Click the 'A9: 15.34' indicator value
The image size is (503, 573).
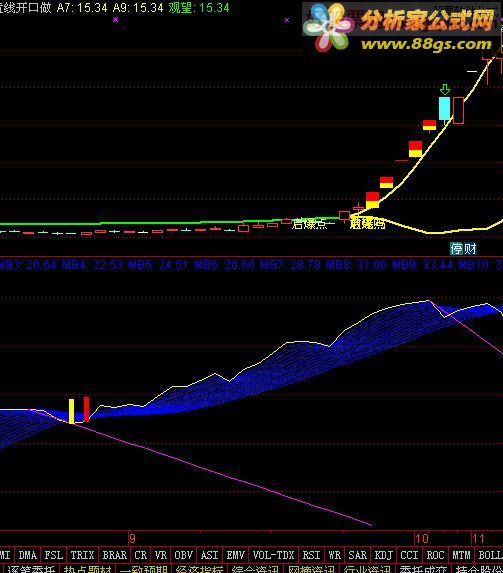(x=138, y=8)
